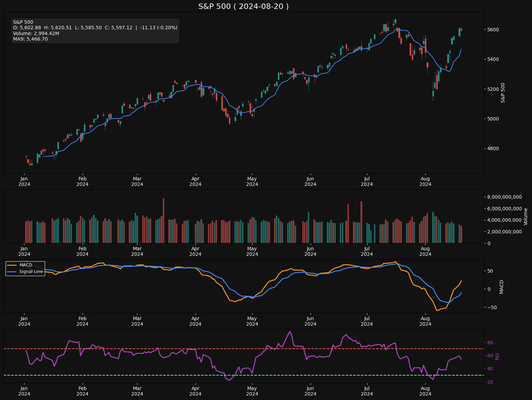Click the rotated MACD axis title

pos(501,287)
